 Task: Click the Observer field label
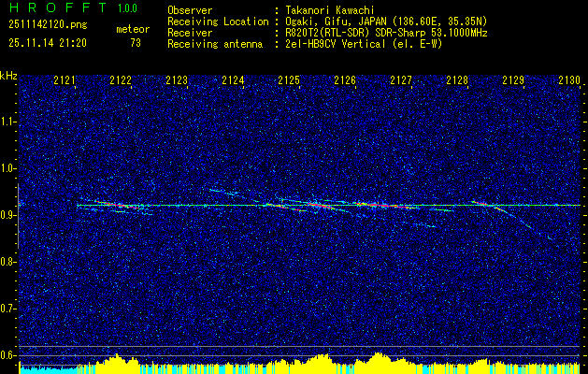[x=190, y=10]
